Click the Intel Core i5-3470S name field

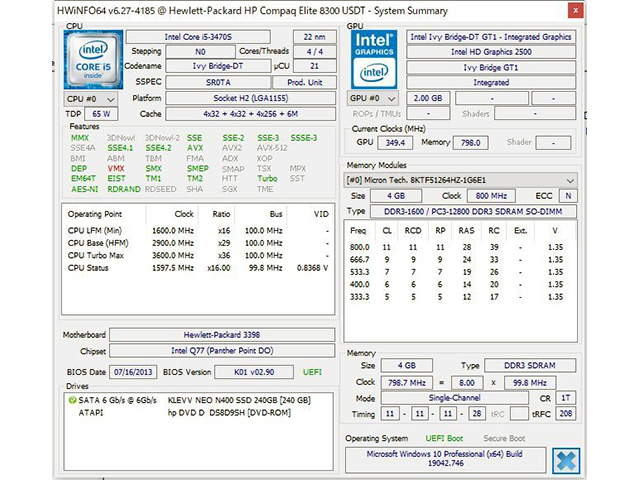[x=198, y=37]
